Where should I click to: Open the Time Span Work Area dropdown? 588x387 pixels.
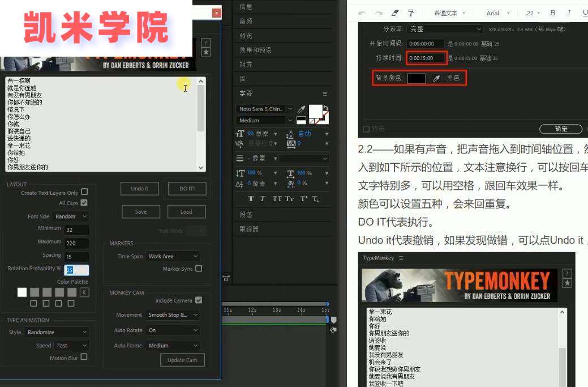point(173,256)
